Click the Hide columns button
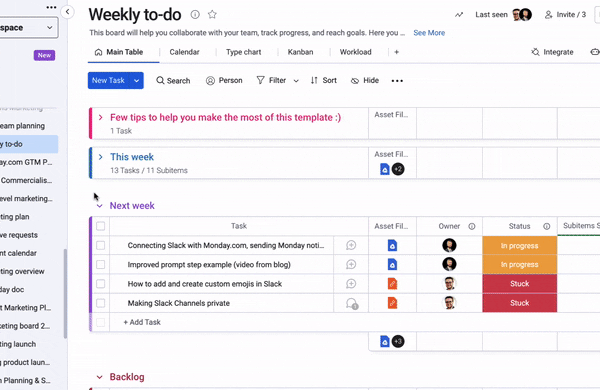This screenshot has height=390, width=600. point(365,81)
